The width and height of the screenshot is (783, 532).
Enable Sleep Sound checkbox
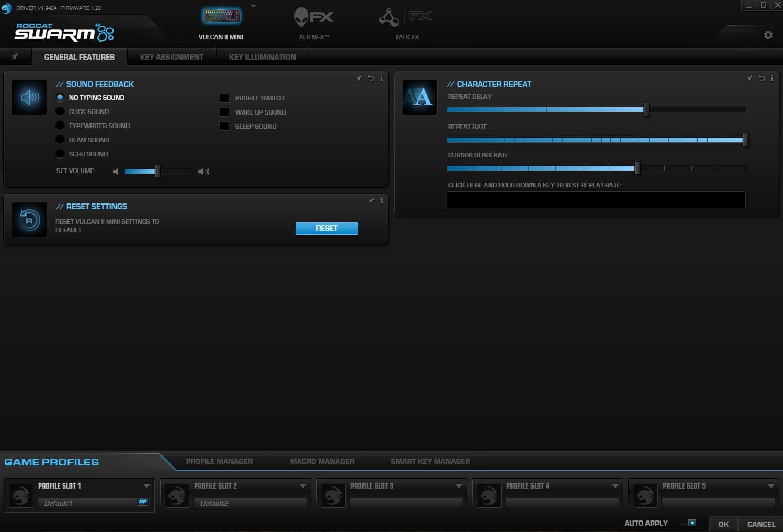tap(224, 126)
